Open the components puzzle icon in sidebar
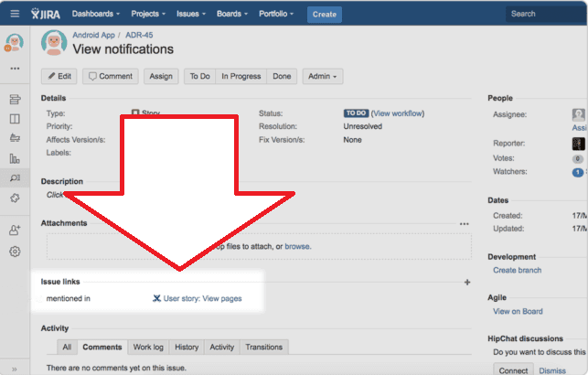The height and width of the screenshot is (375, 588). (x=15, y=198)
